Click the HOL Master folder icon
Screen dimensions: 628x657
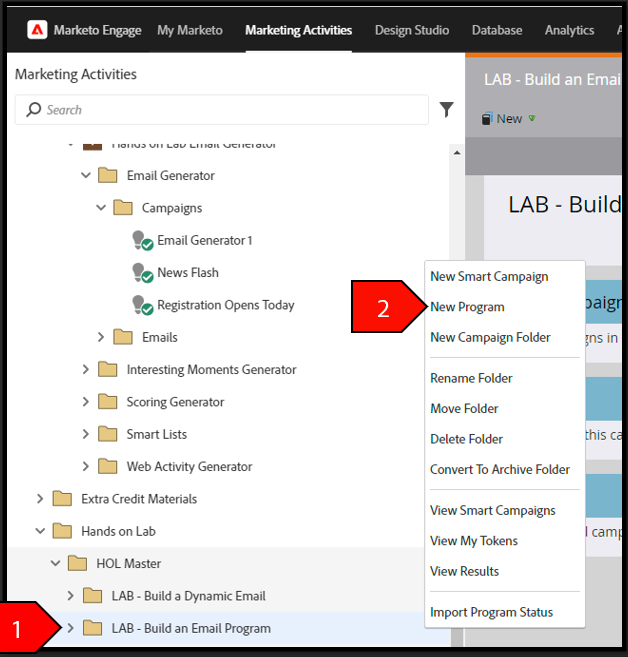pyautogui.click(x=78, y=564)
